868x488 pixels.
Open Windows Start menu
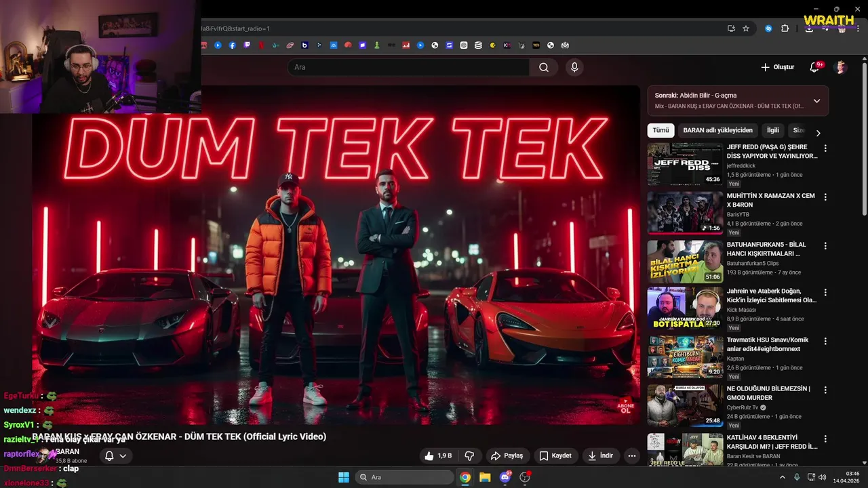click(344, 477)
